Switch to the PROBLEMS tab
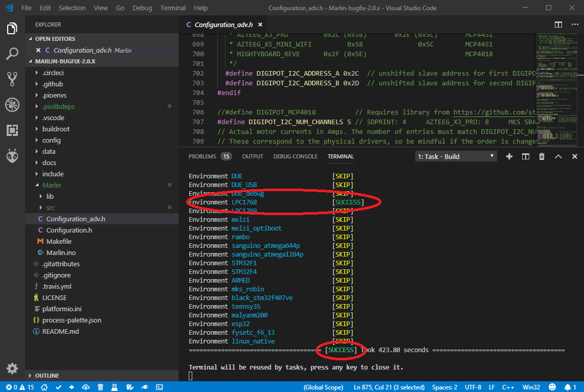Screen dimensions: 584x392 tap(202, 157)
